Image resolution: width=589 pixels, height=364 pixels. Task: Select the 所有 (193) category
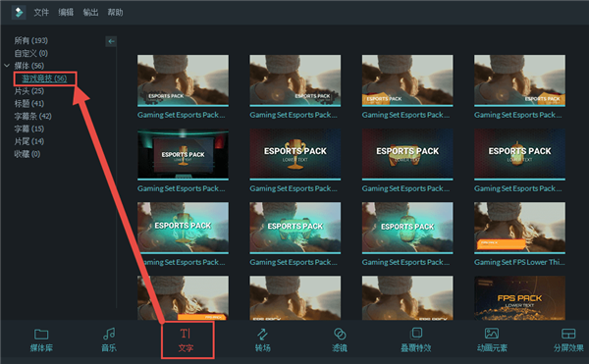[x=30, y=40]
